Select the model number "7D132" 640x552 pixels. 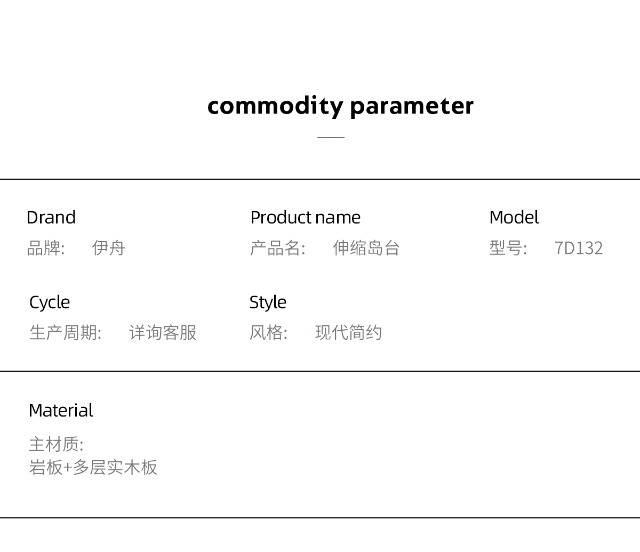point(579,248)
